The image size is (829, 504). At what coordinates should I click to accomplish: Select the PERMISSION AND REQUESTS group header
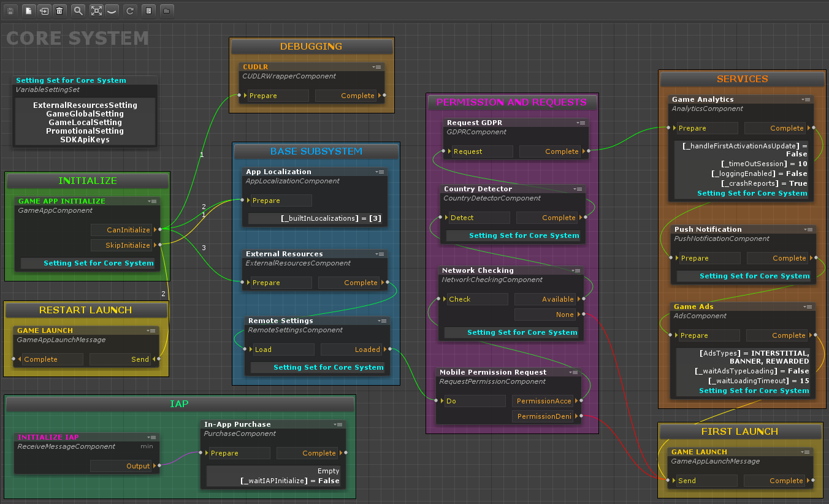[512, 102]
